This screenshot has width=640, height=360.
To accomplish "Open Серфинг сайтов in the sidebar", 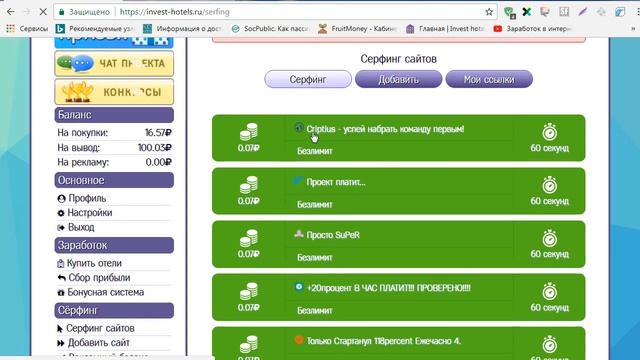I will coord(100,328).
